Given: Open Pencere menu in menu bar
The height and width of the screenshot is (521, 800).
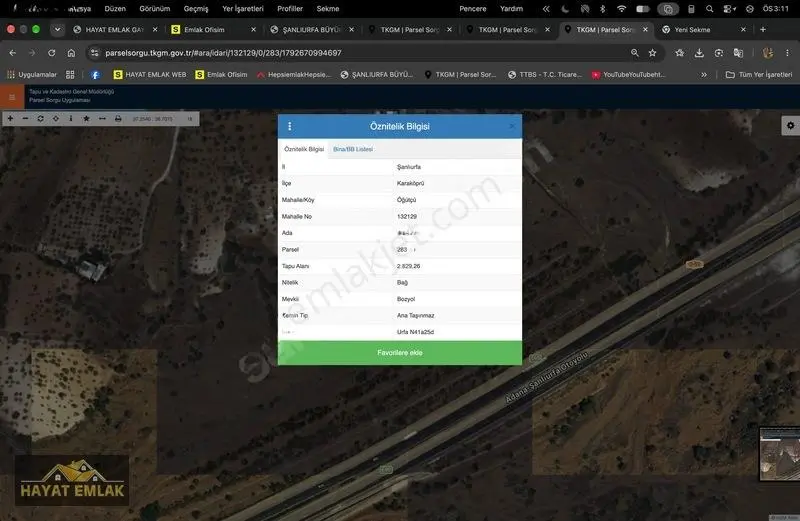Looking at the screenshot, I should click(x=472, y=9).
